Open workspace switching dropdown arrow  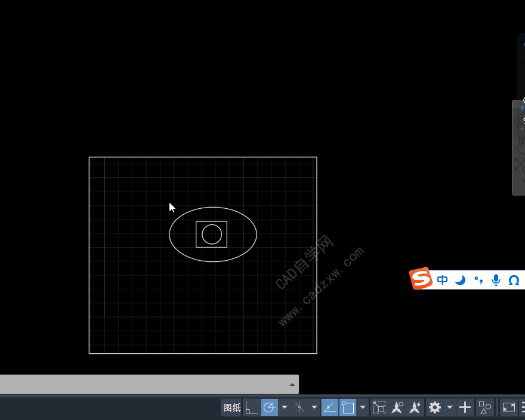pyautogui.click(x=450, y=407)
